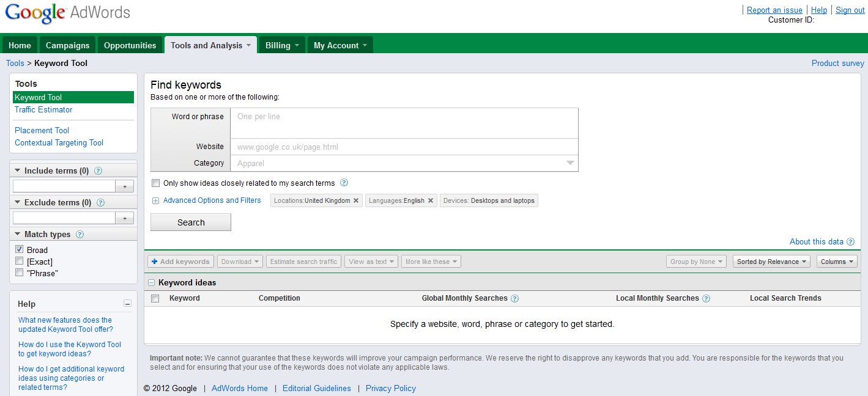This screenshot has width=868, height=396.
Task: Switch to the Campaigns tab
Action: pos(67,45)
